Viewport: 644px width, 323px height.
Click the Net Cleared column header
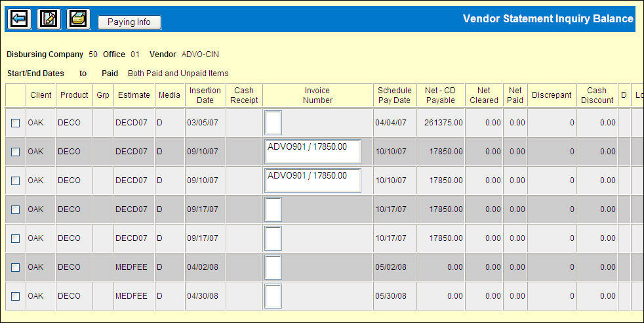(484, 95)
